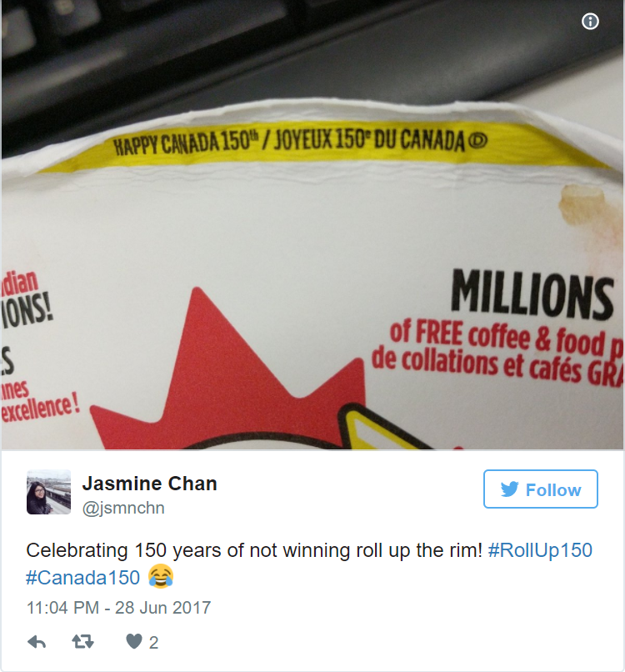625x672 pixels.
Task: Follow Jasmine Chan
Action: (x=540, y=489)
